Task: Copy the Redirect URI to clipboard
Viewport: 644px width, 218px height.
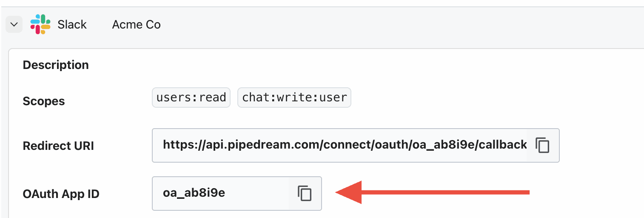Action: tap(542, 145)
